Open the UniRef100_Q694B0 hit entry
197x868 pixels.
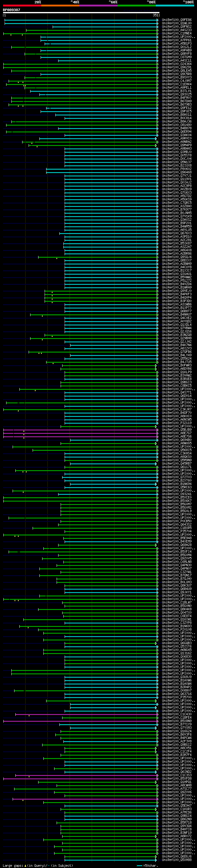[x=176, y=440]
